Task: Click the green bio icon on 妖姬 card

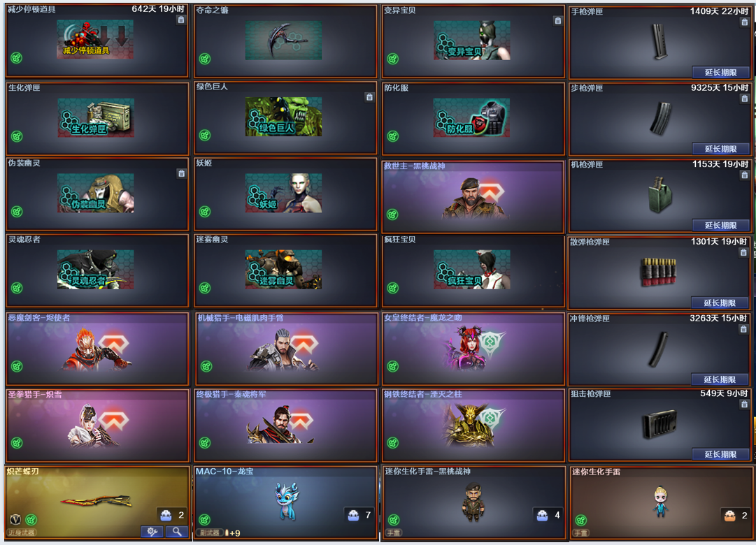Action: tap(205, 212)
